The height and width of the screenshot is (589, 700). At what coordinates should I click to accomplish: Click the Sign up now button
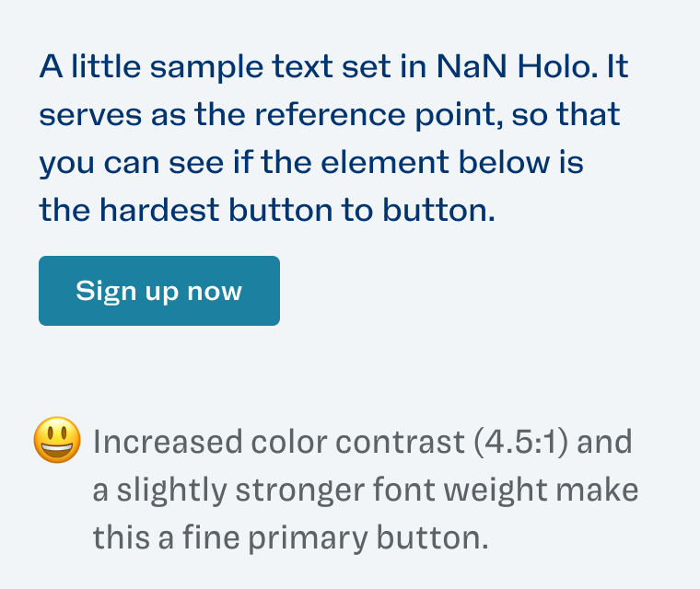click(x=159, y=291)
